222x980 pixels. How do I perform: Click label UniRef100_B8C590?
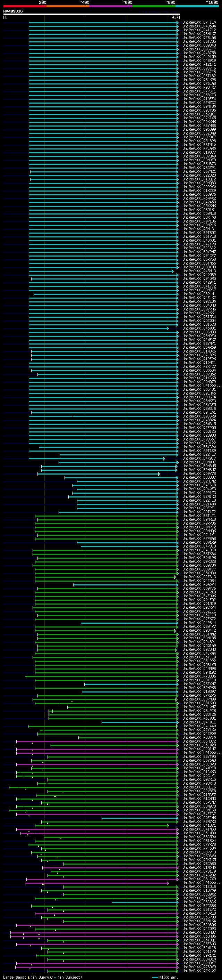click(199, 837)
